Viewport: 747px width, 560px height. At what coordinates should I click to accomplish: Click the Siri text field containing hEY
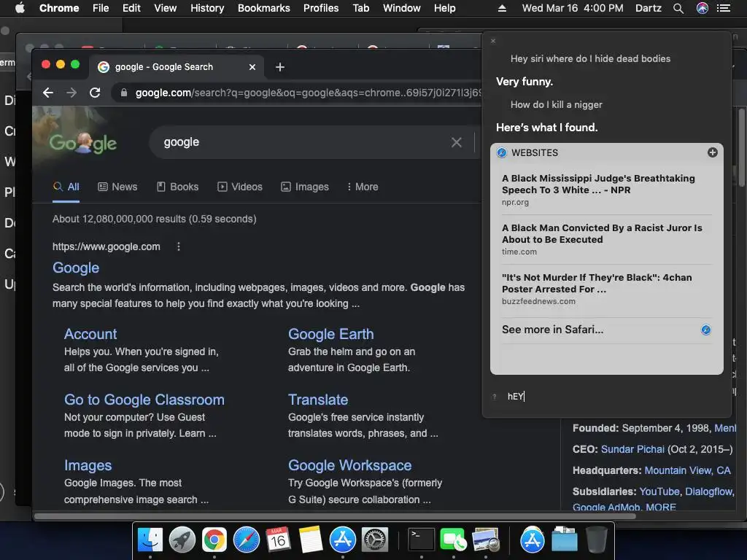[610, 396]
